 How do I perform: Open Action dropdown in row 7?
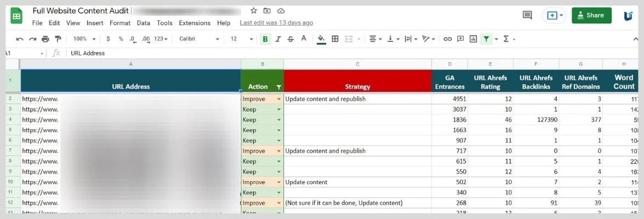tap(279, 151)
